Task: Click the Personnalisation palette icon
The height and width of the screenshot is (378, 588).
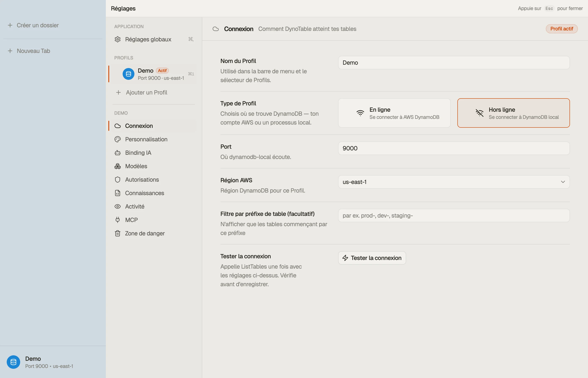Action: [x=118, y=139]
